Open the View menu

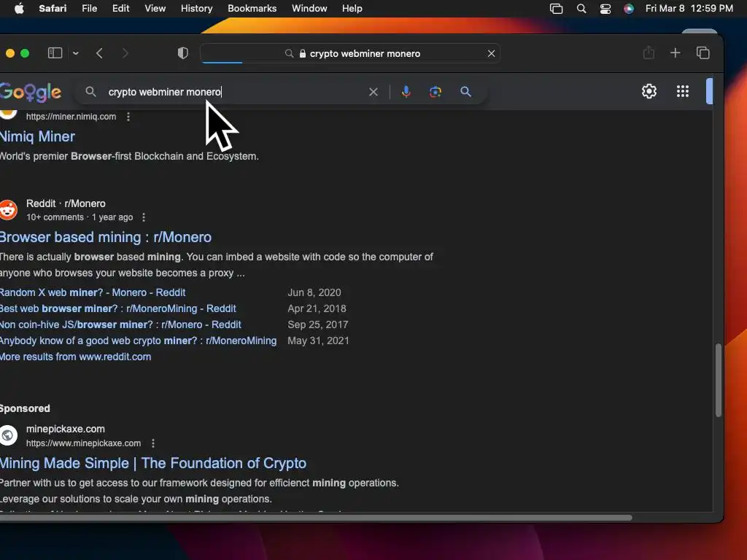pyautogui.click(x=155, y=9)
